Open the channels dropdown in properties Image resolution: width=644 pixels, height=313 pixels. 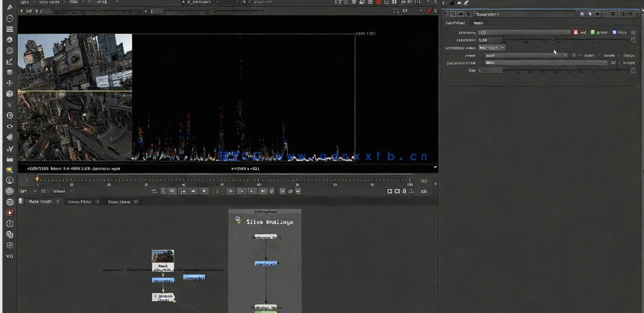pyautogui.click(x=524, y=32)
